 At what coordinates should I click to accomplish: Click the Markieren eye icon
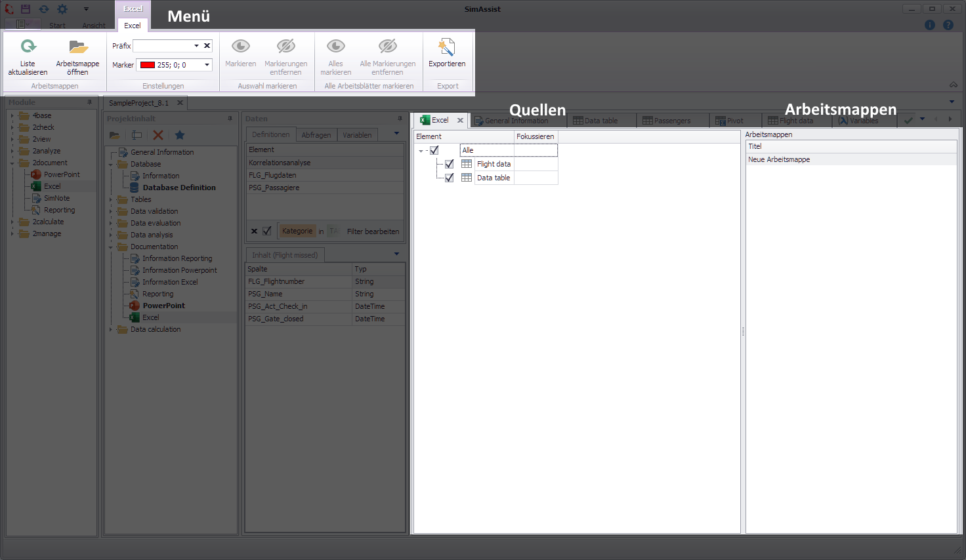point(241,47)
